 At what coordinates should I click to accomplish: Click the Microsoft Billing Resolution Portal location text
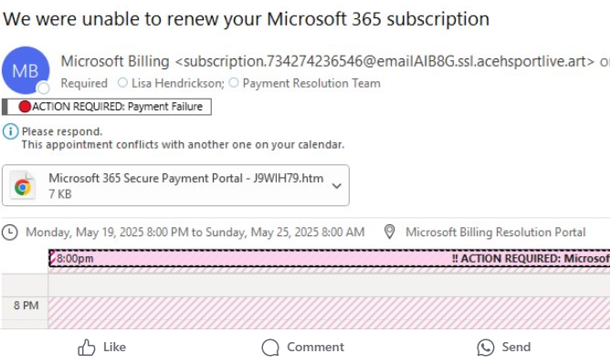tap(495, 232)
